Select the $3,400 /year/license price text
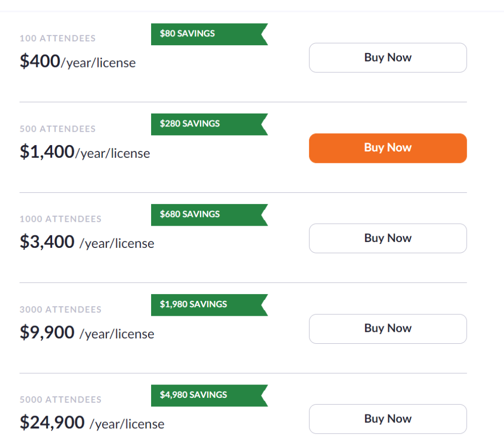 [87, 242]
